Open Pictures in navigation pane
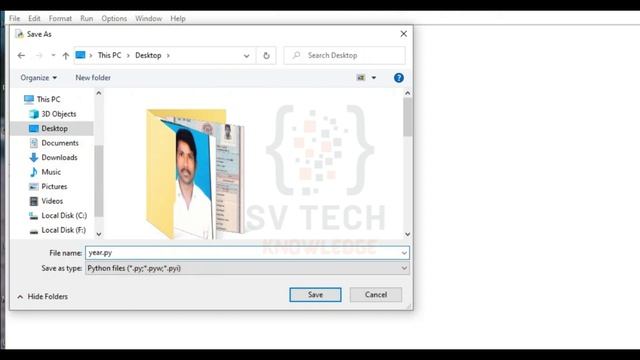640x360 pixels. click(x=54, y=187)
